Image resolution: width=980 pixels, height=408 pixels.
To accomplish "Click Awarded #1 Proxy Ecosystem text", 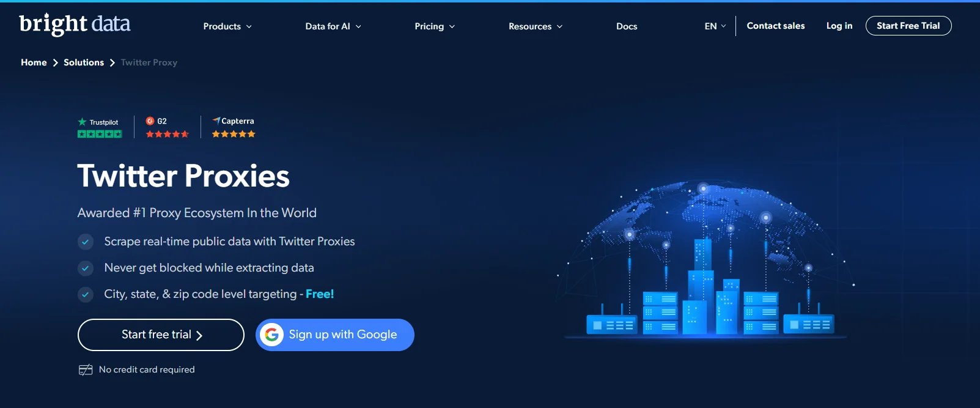I will pos(197,213).
